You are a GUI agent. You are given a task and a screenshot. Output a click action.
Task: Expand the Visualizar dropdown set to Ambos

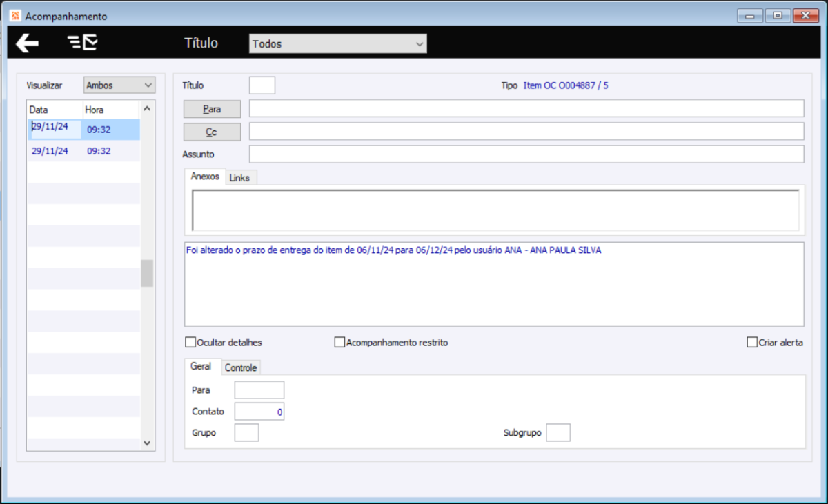[119, 85]
